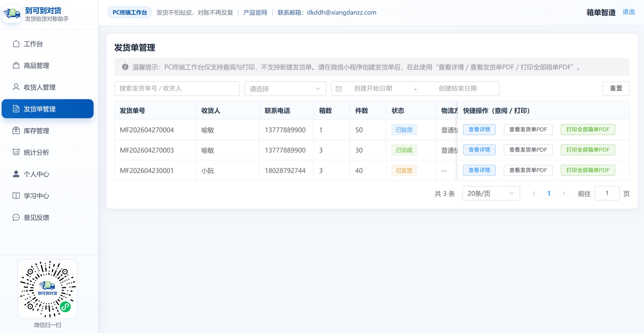
Task: Click the 收货人管理 person icon
Action: coord(16,87)
